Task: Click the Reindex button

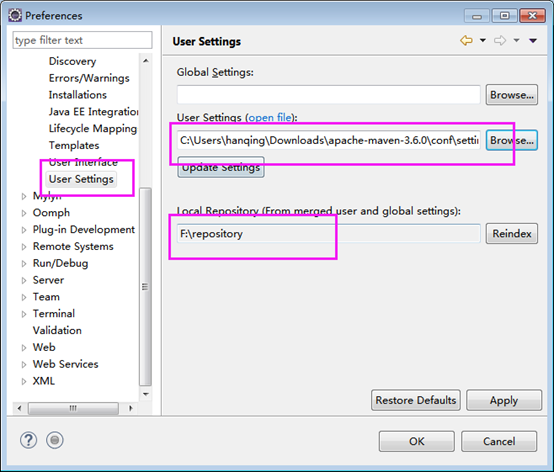Action: (512, 234)
